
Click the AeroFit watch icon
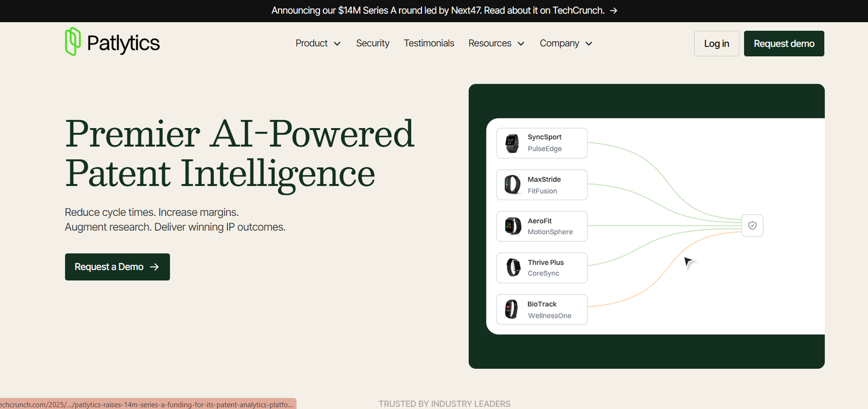pos(513,226)
